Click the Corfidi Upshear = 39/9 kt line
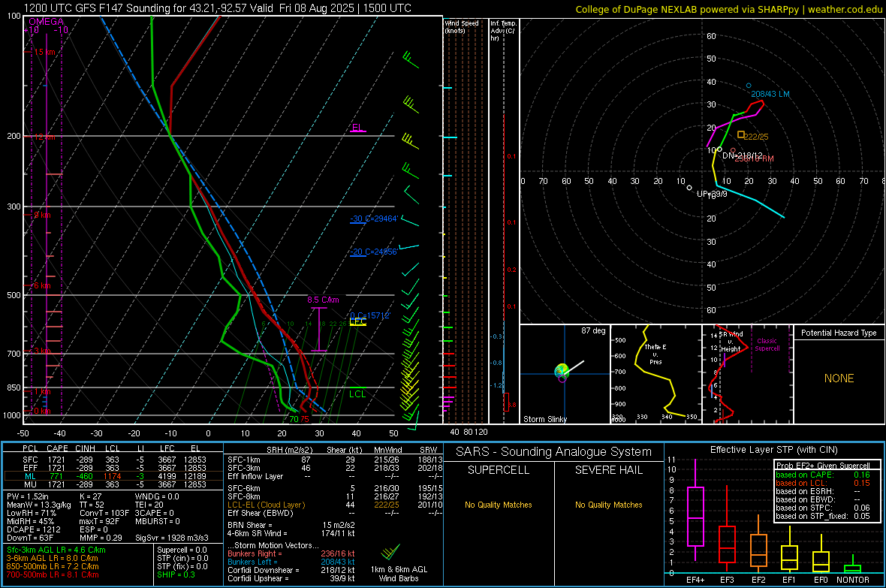Screen dimensions: 886x588 coord(291,578)
